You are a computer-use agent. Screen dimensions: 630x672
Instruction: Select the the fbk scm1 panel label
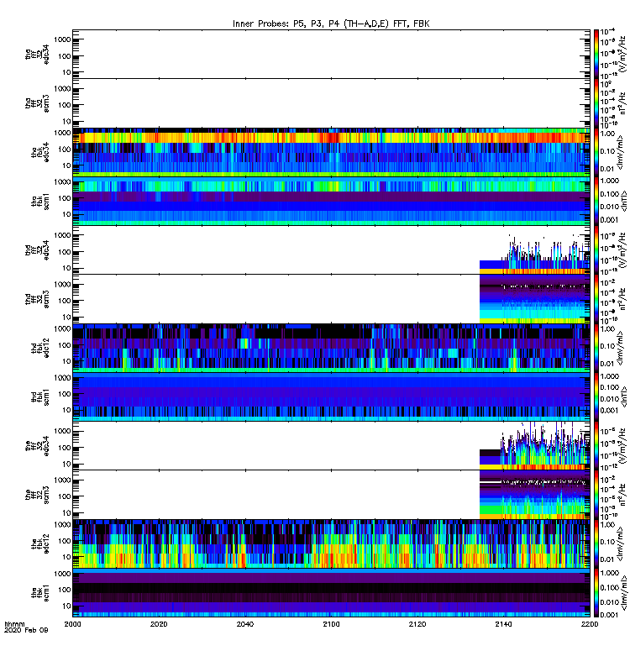[x=40, y=593]
